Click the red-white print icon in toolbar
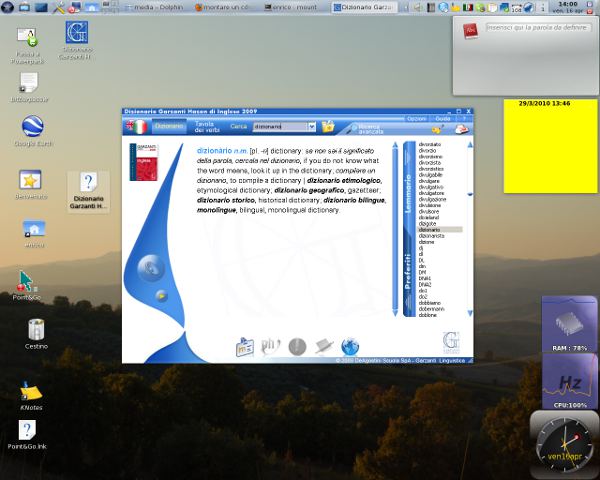The image size is (600, 480). click(x=462, y=129)
